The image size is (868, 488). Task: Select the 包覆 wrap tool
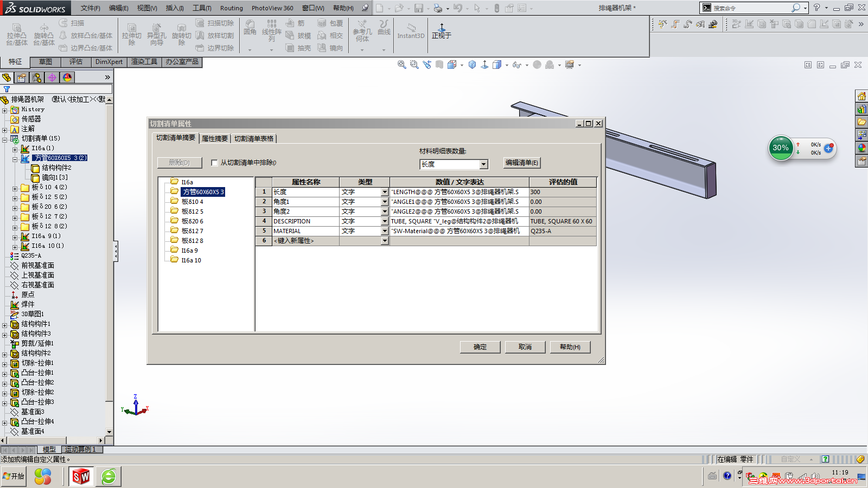[x=330, y=23]
